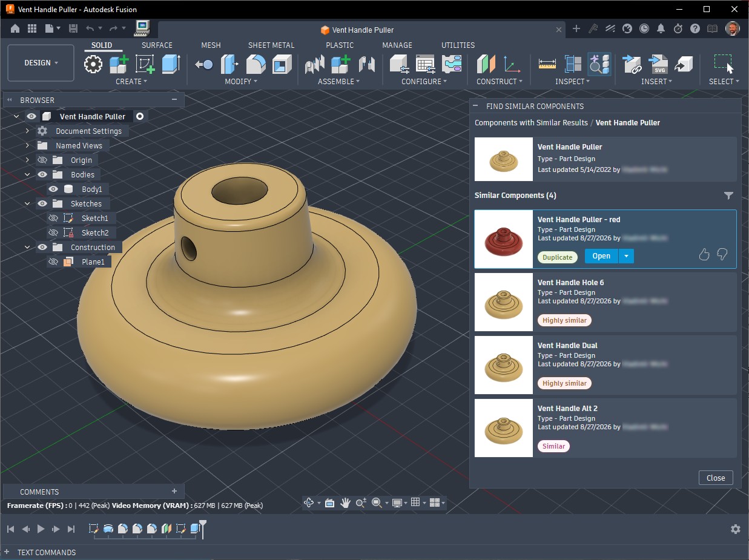Click the Components with Similar Results breadcrumb
Viewport: 749px width, 560px height.
[x=531, y=122]
